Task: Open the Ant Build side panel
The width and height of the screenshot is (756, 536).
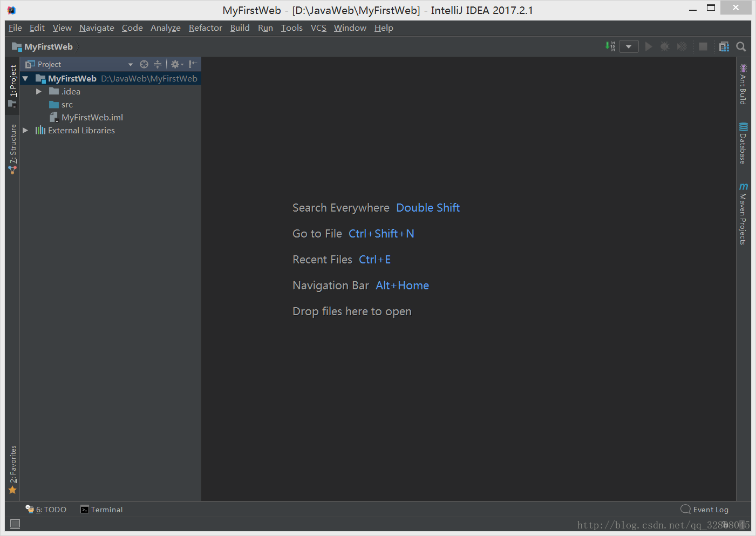Action: (743, 84)
